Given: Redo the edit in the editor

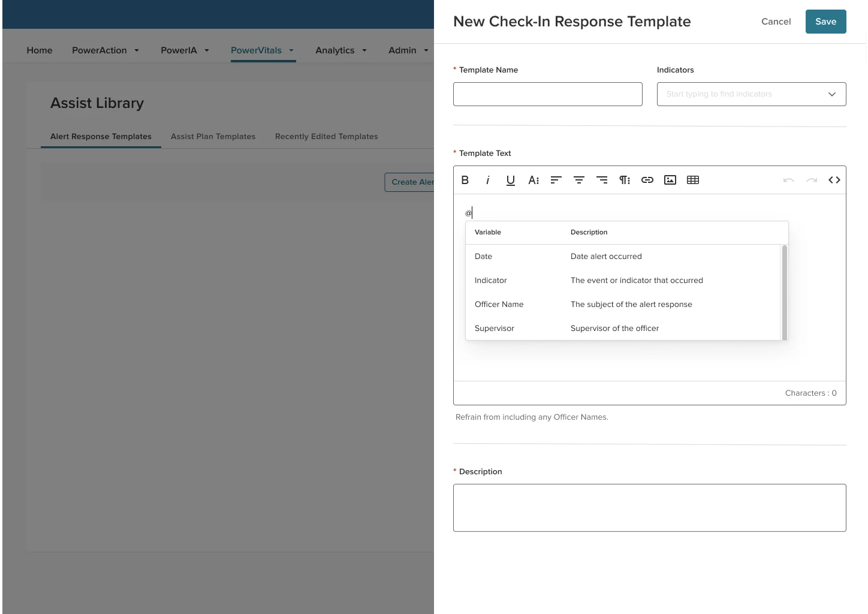Looking at the screenshot, I should [812, 180].
